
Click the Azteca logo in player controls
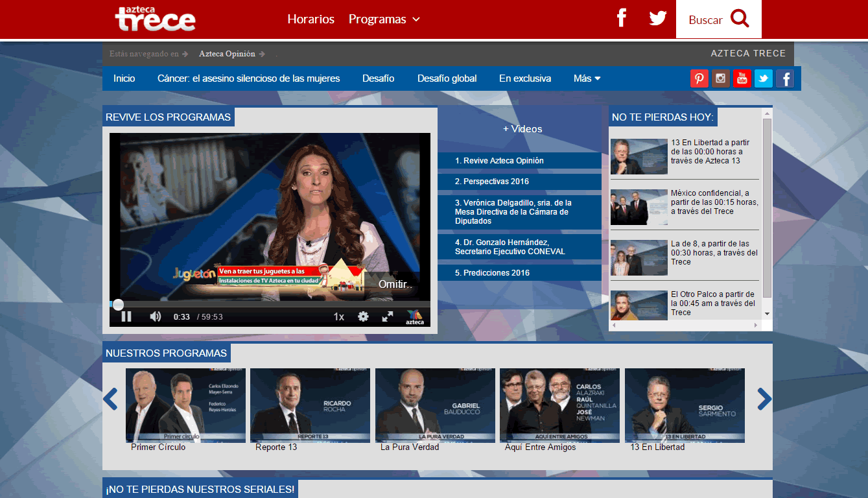tap(415, 317)
